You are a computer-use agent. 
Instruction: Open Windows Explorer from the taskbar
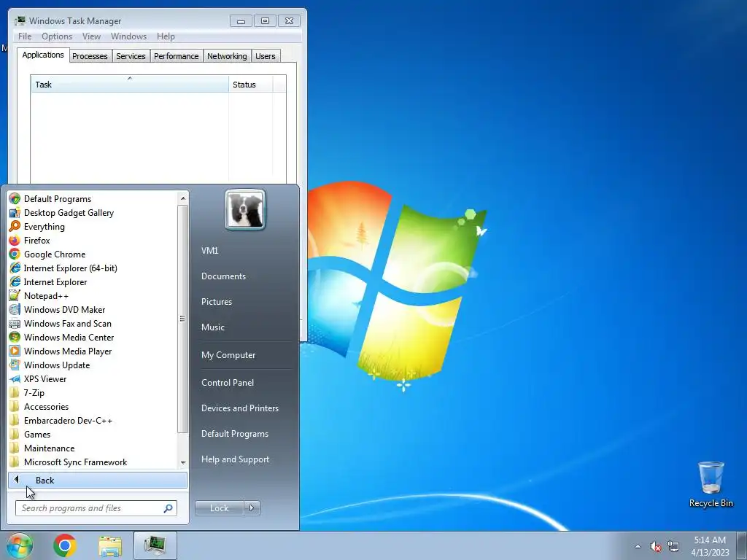110,545
